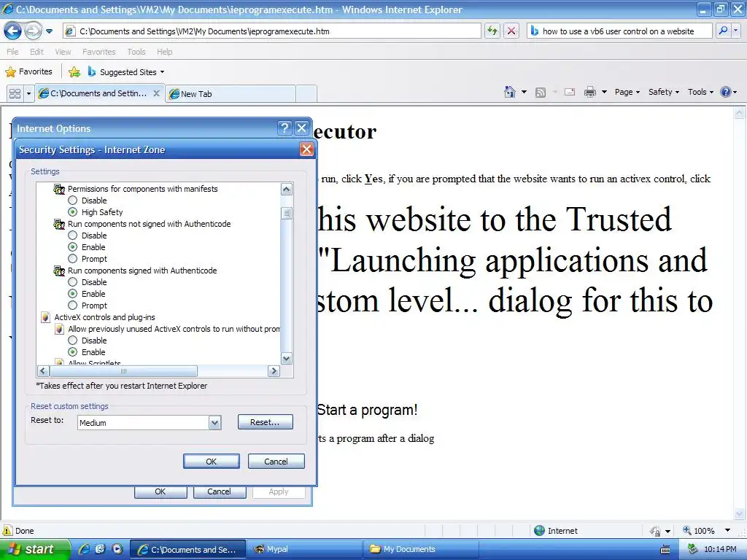Open the Reset to Medium combo box
Viewport: 747px width, 560px height.
pyautogui.click(x=149, y=422)
